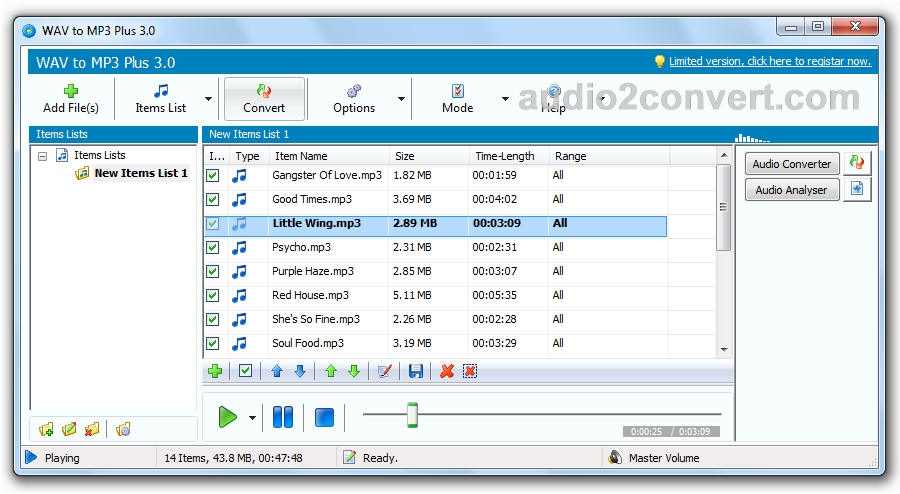Click the 00:04:02 time-length cell
Image resolution: width=900 pixels, height=494 pixels.
tap(495, 199)
